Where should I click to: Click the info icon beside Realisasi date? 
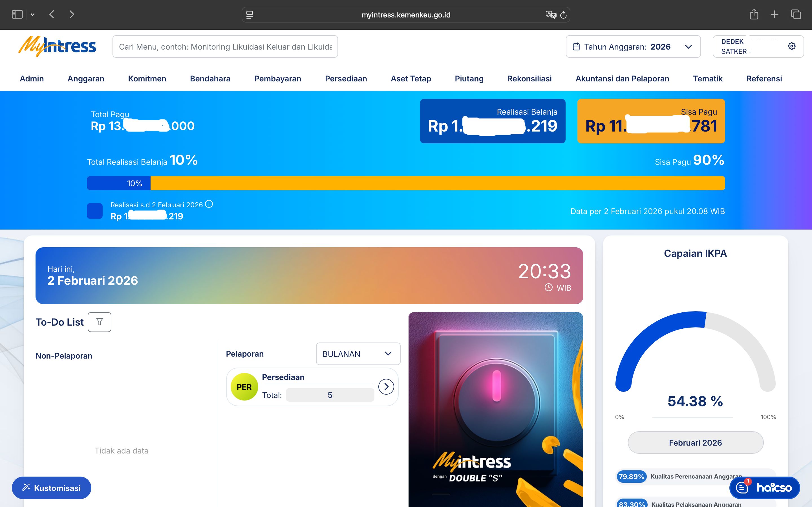pyautogui.click(x=209, y=204)
